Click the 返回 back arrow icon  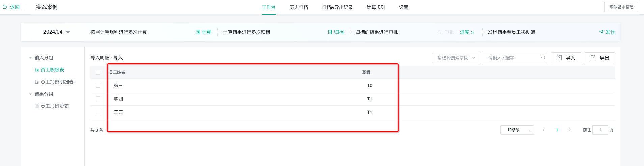[5, 7]
